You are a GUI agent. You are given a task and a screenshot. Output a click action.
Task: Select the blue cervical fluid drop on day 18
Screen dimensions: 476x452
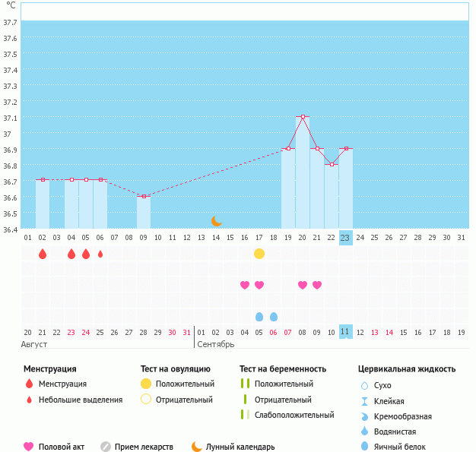pos(274,316)
